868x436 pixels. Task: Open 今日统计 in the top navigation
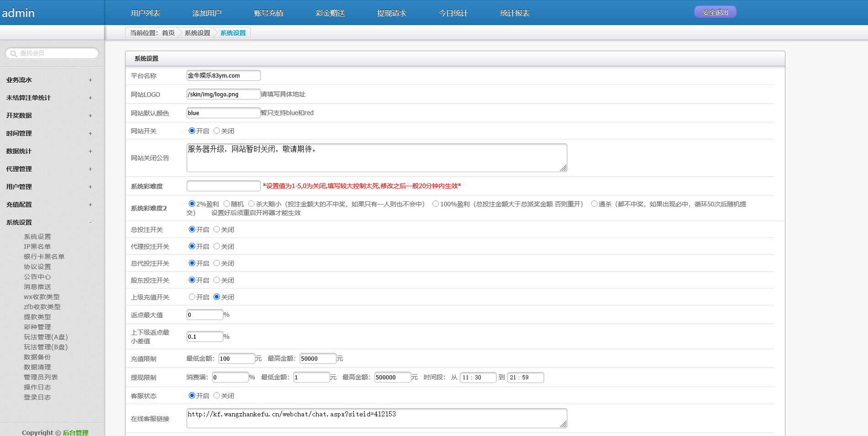click(x=453, y=13)
